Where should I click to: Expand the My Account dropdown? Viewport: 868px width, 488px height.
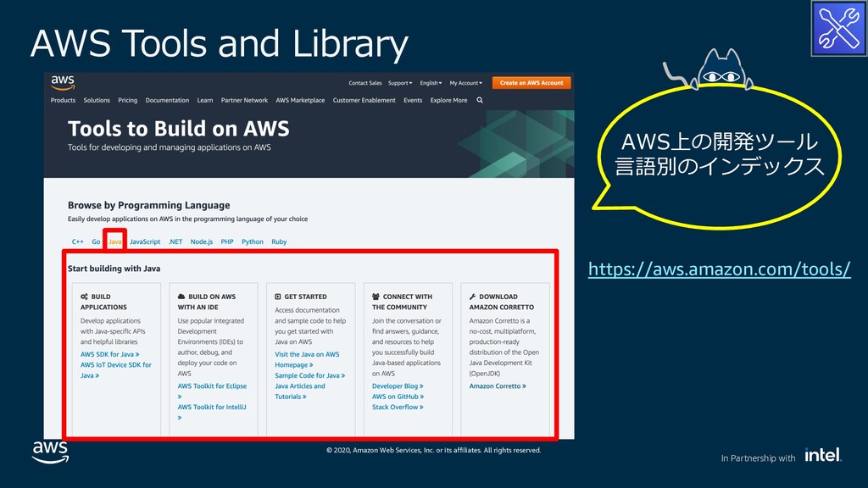pyautogui.click(x=465, y=83)
